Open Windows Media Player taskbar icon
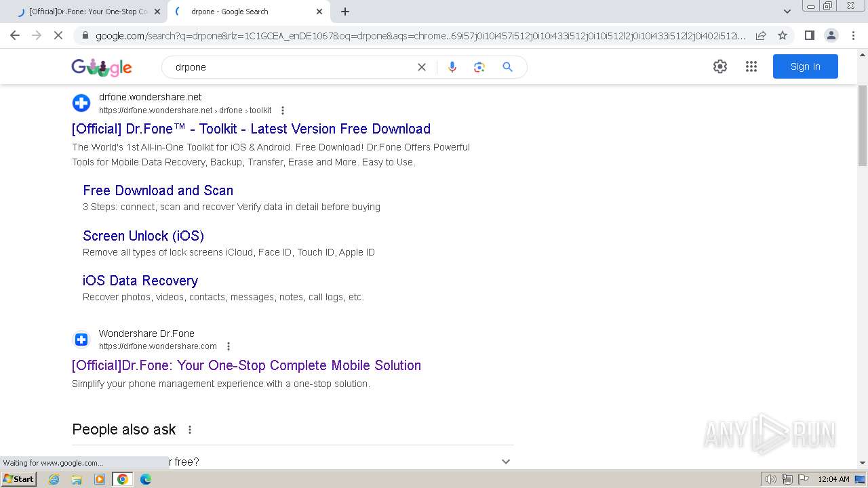 pos(100,479)
